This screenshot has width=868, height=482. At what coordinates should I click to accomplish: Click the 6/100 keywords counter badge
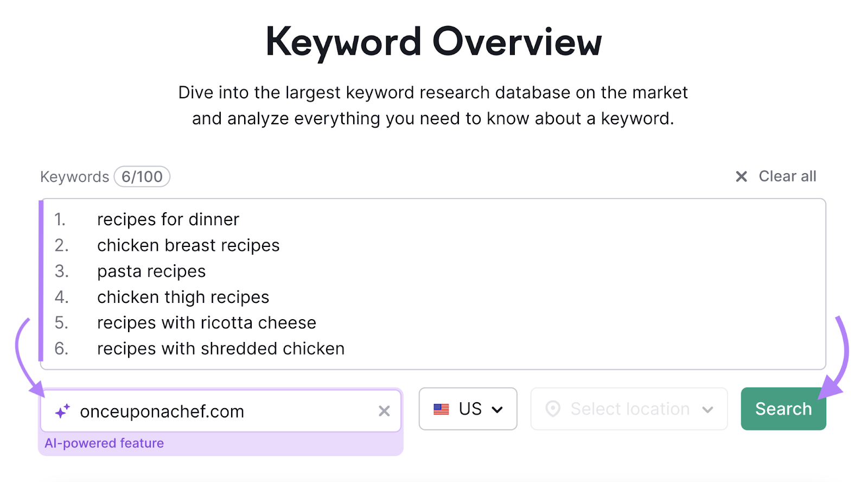pyautogui.click(x=142, y=176)
